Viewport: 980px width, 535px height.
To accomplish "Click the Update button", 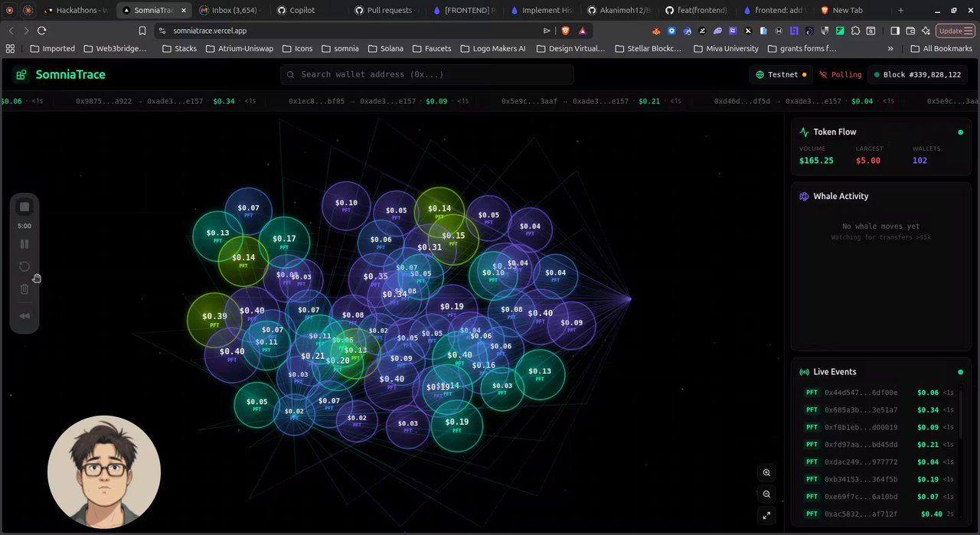I will [x=954, y=31].
